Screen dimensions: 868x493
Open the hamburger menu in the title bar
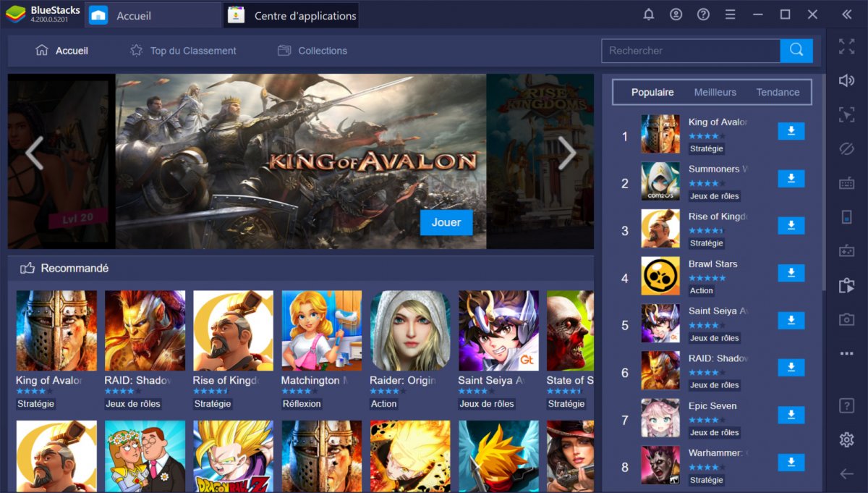click(x=731, y=14)
